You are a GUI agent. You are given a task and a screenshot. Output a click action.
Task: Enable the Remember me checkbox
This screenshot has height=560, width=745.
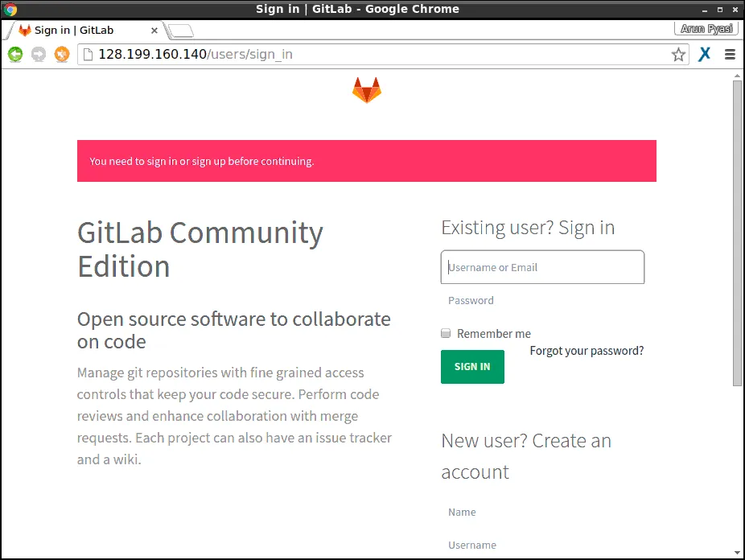click(x=446, y=333)
